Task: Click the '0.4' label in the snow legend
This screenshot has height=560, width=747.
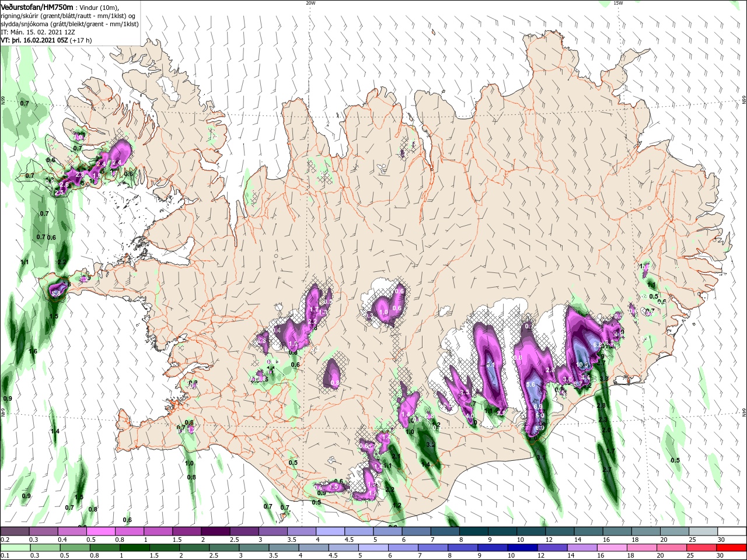Action: pos(62,540)
